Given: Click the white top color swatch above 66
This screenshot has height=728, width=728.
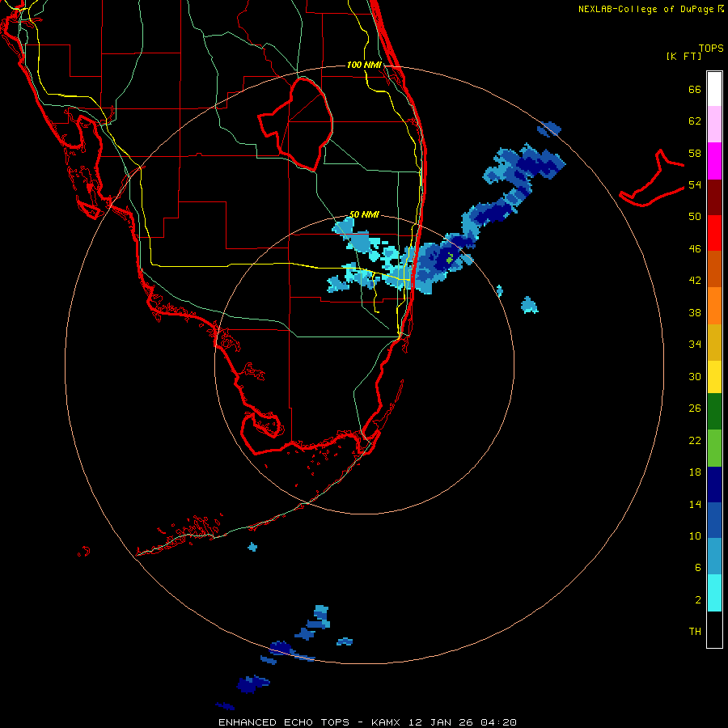Looking at the screenshot, I should pos(714,89).
